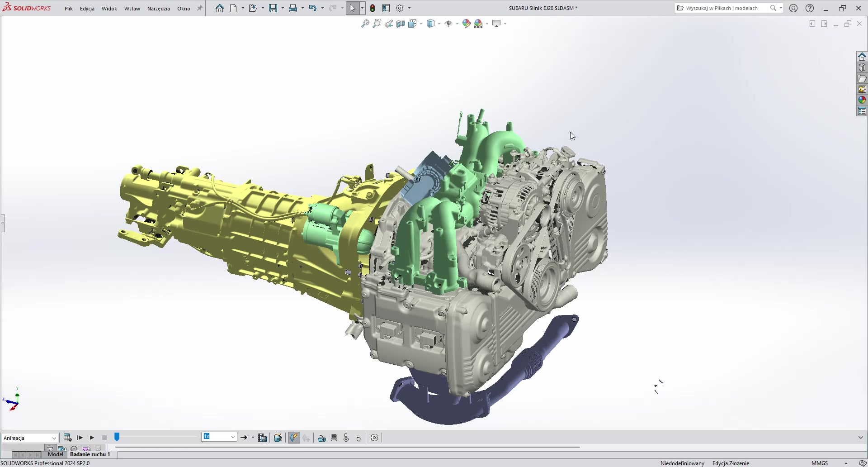868x467 pixels.
Task: Click the Apply Scene icon
Action: pos(478,24)
